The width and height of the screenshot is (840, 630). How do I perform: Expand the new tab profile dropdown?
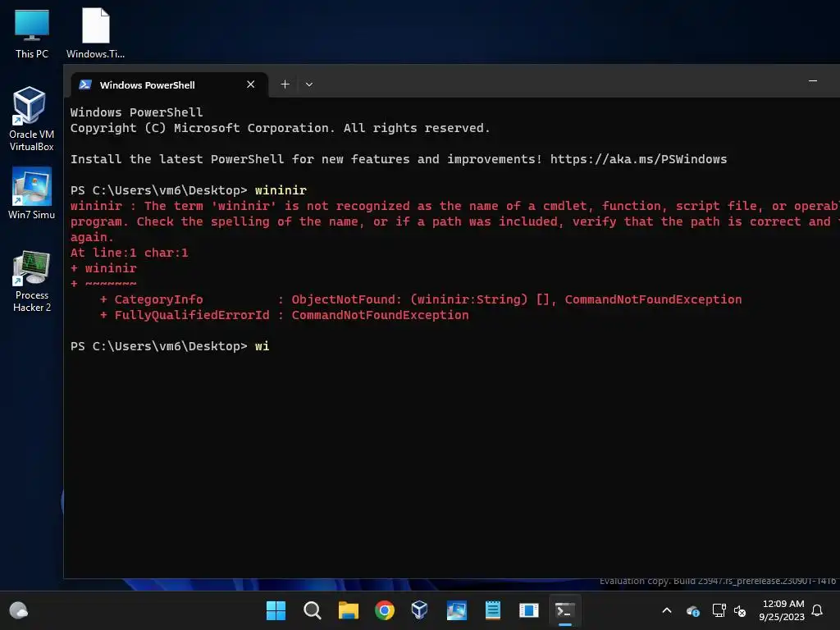[309, 84]
